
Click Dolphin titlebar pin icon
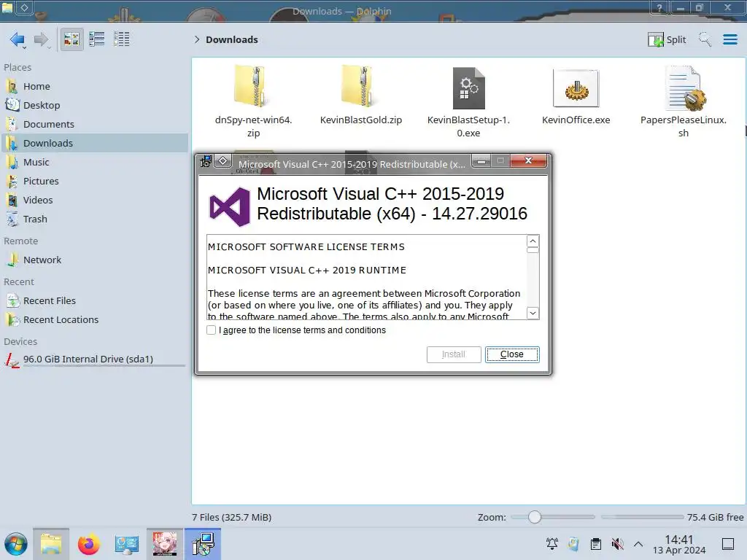click(x=24, y=7)
